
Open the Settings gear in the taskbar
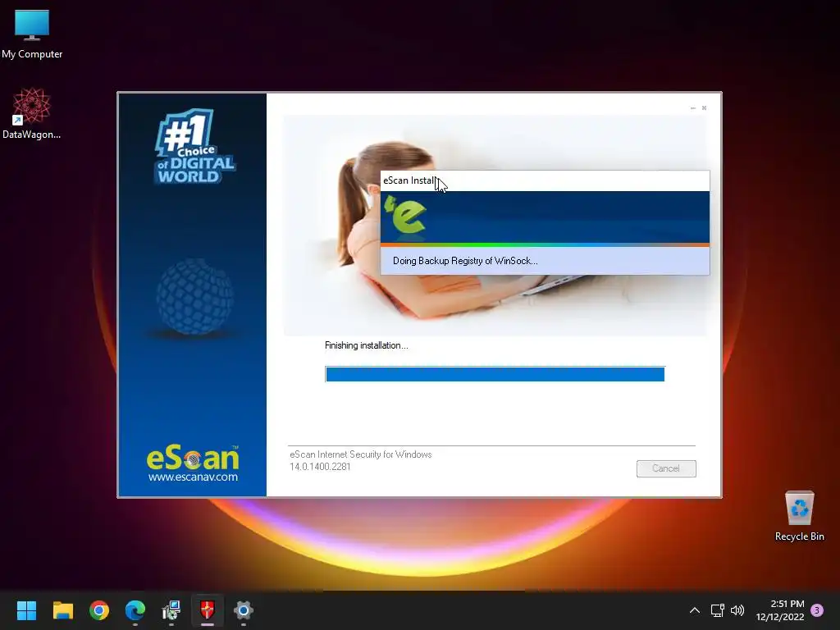click(x=243, y=610)
